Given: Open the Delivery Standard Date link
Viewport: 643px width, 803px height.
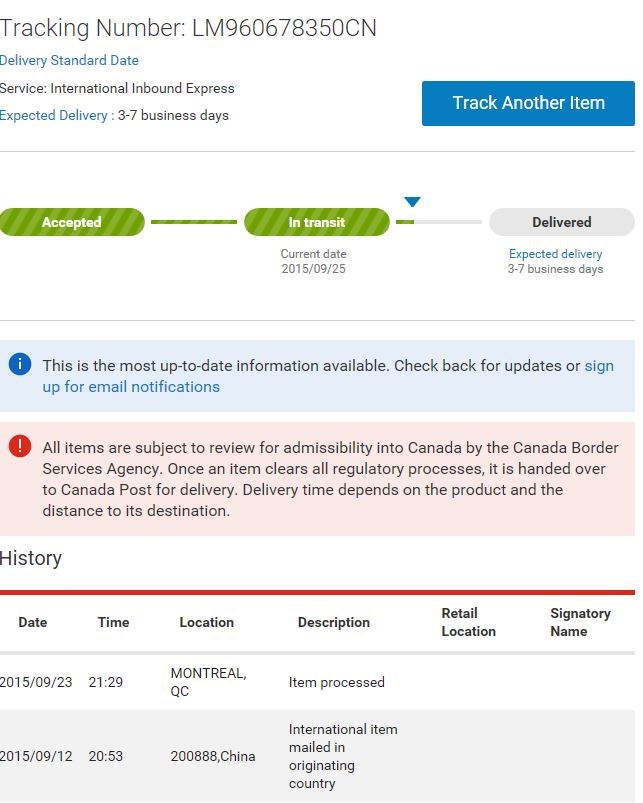Looking at the screenshot, I should (69, 60).
